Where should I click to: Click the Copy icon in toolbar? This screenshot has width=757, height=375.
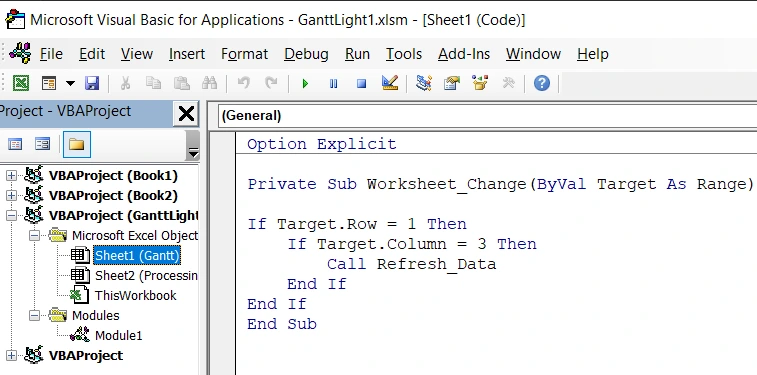coord(153,83)
